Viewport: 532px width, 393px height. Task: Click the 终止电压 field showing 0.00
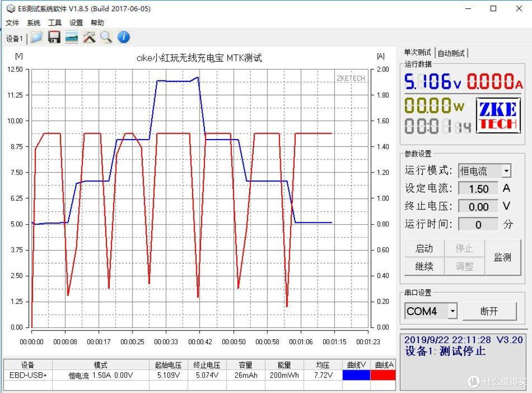(478, 207)
